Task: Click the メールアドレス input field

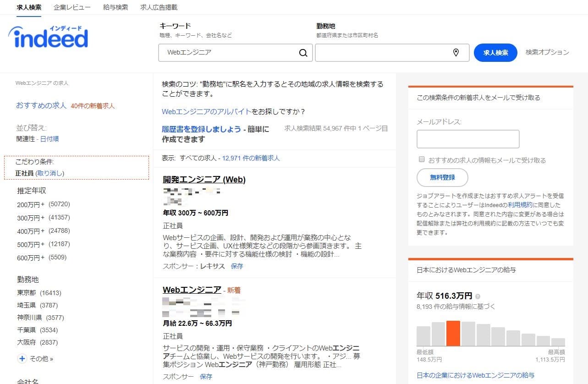Action: 467,139
